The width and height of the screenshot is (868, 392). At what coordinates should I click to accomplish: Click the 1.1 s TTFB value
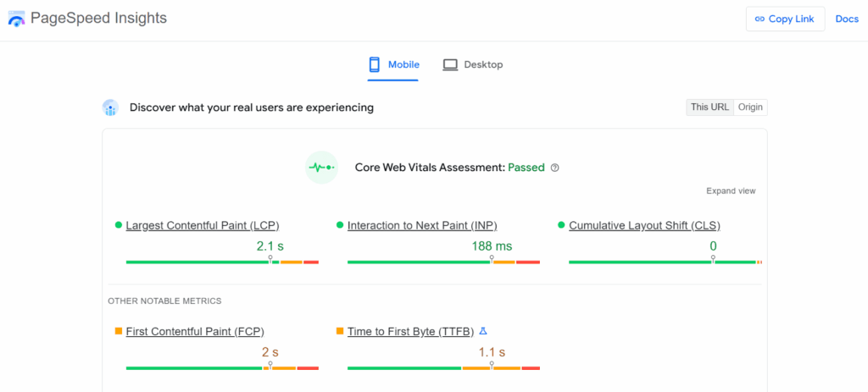coord(492,351)
